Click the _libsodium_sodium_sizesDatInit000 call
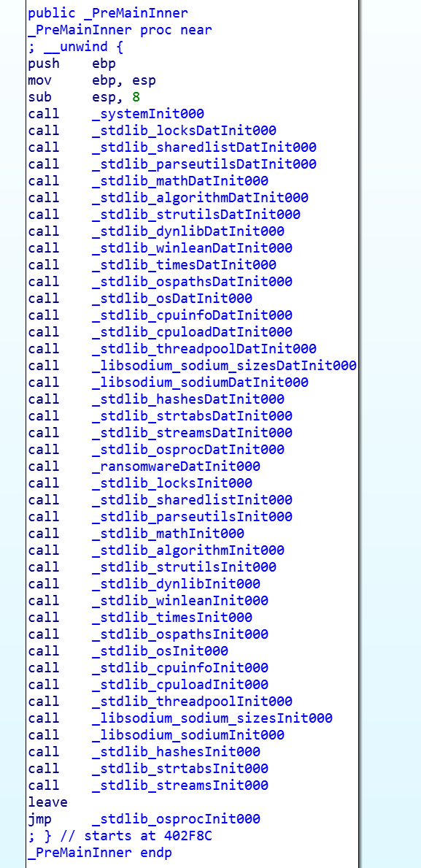Viewport: 421px width, 868px height. (224, 365)
